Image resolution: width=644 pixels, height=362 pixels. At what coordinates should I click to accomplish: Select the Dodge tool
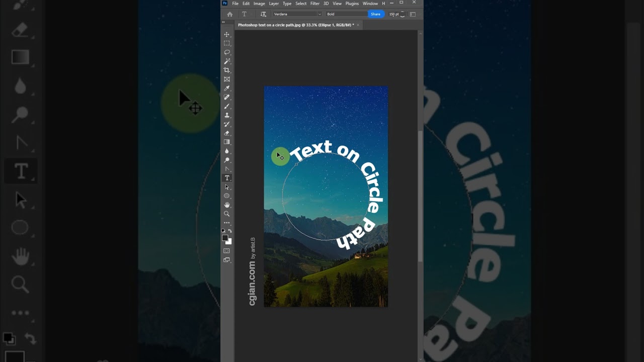[x=227, y=160]
